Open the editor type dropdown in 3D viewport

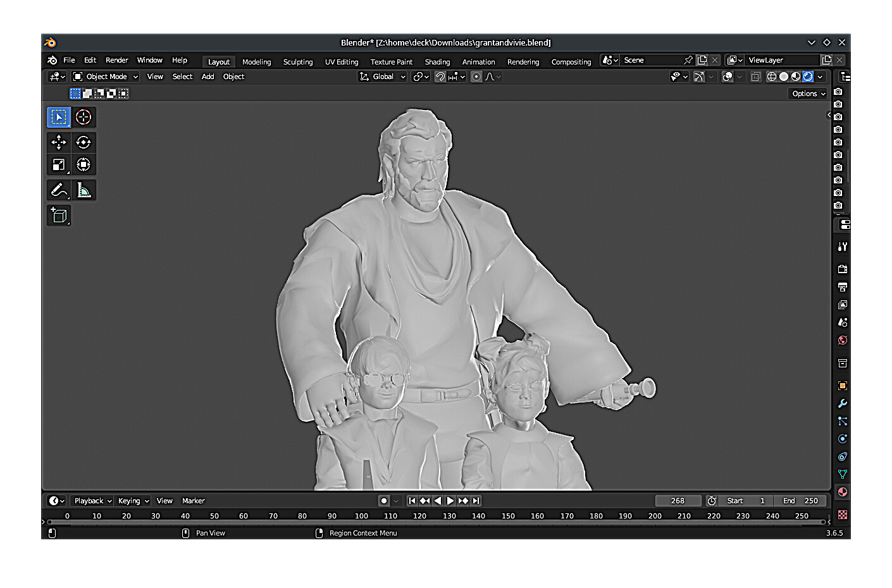57,77
